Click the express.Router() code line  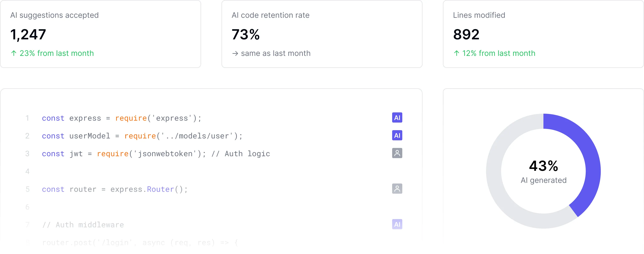[x=115, y=189]
